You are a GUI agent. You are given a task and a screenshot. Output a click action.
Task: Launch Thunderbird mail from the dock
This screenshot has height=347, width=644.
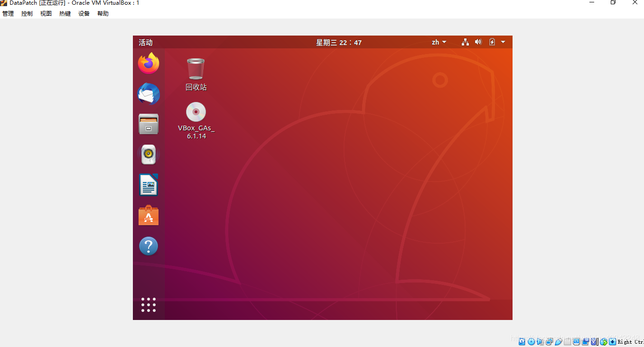click(149, 94)
